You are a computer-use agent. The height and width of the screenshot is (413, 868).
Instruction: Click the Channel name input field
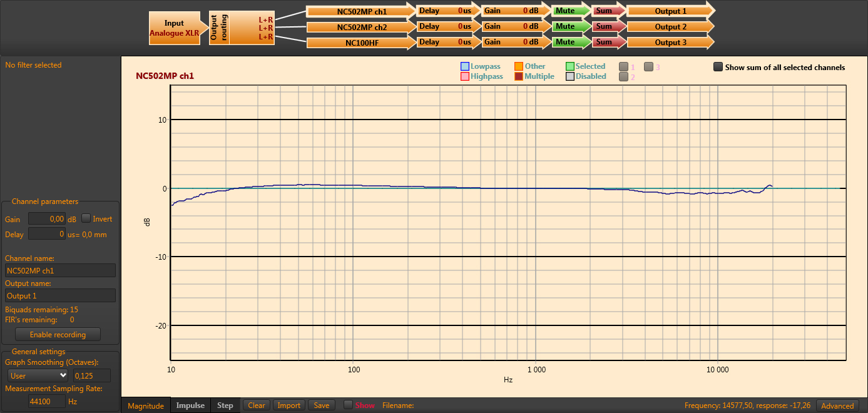click(x=60, y=270)
